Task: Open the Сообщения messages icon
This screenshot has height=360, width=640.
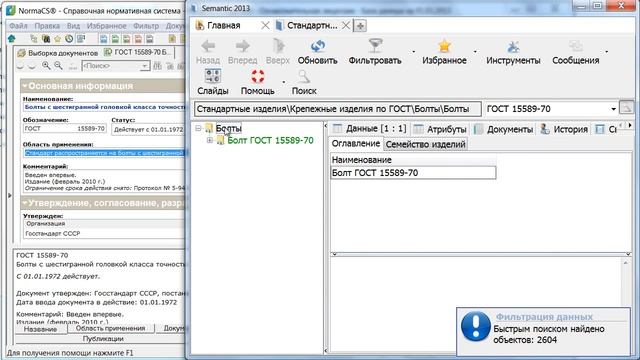Action: 576,46
